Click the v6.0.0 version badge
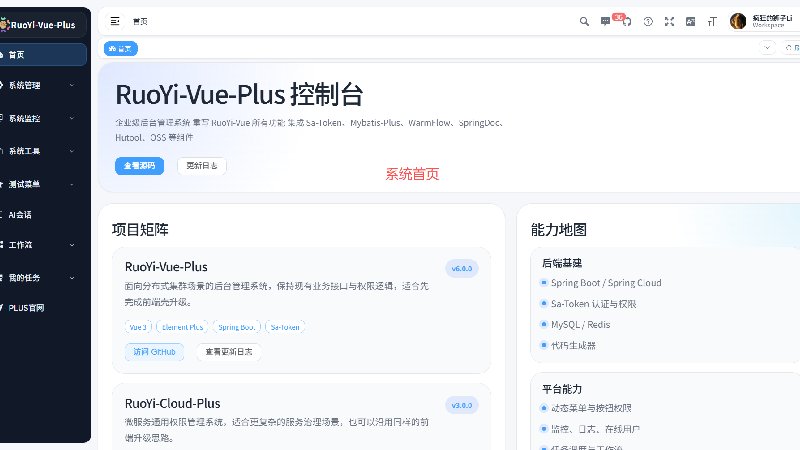Viewport: 800px width, 450px height. 462,268
